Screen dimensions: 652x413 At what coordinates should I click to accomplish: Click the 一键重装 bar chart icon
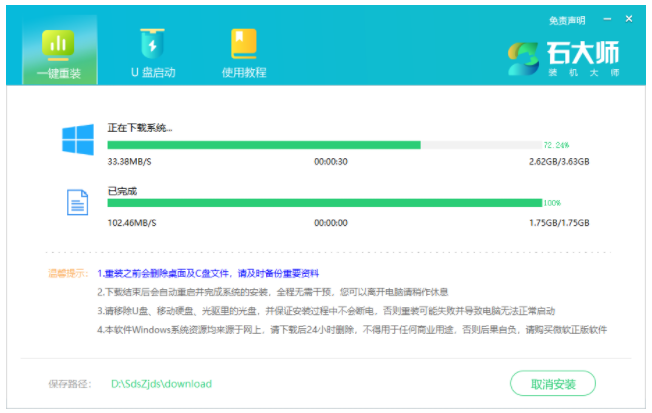point(56,45)
